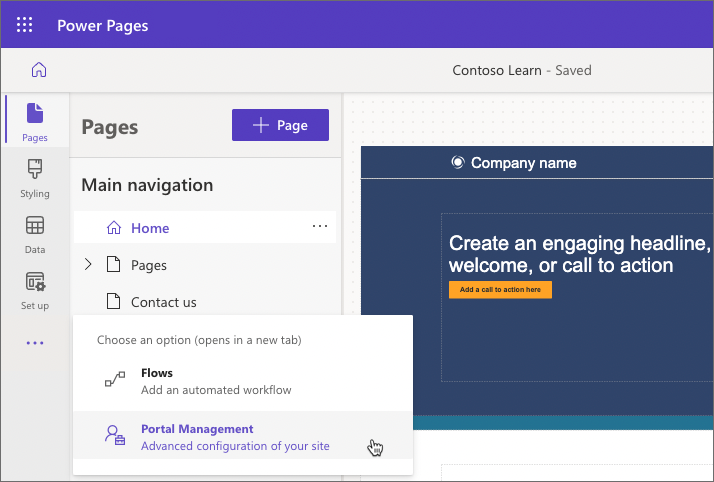The height and width of the screenshot is (482, 714).
Task: Expand the Pages tree node chevron
Action: (x=88, y=264)
